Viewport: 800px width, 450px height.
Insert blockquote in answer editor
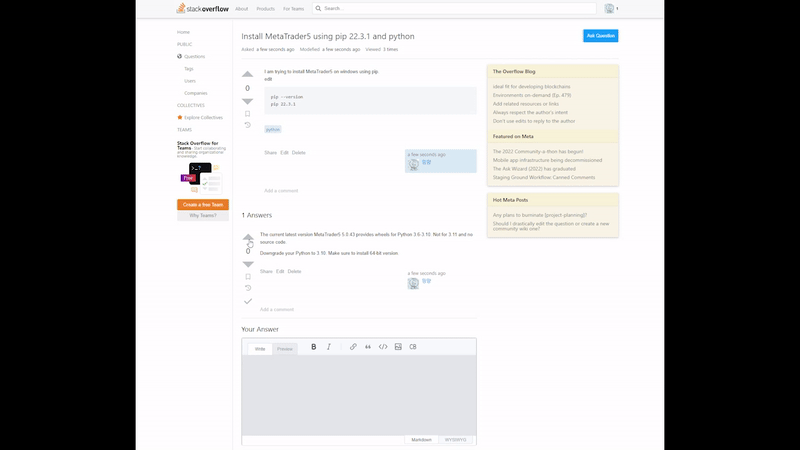(x=368, y=347)
